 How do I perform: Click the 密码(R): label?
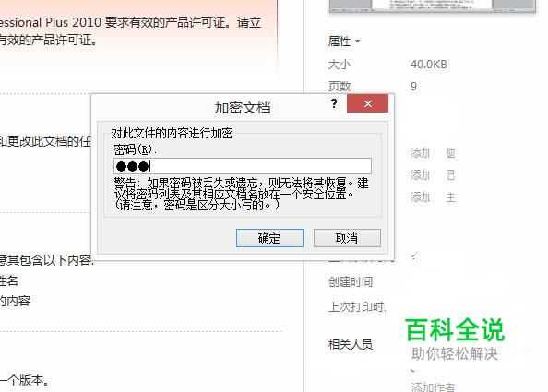136,149
